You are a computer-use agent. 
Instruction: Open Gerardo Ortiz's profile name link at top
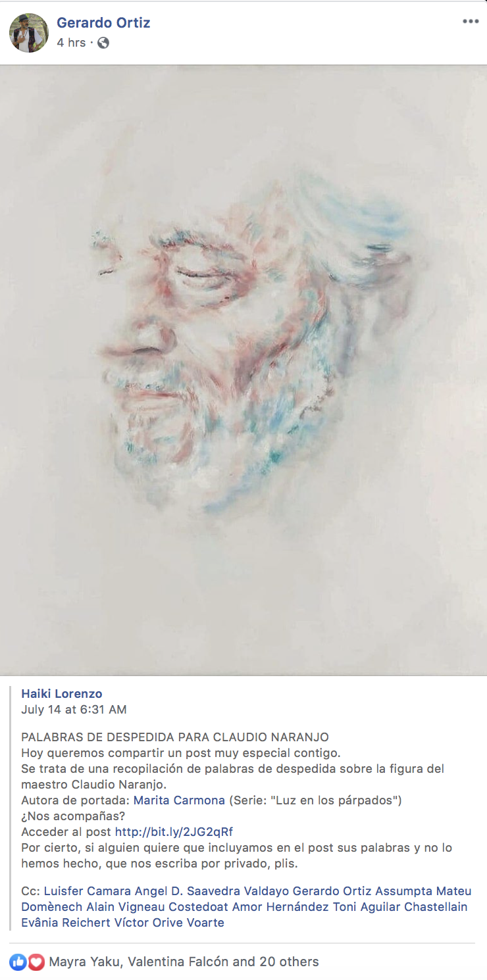click(103, 23)
